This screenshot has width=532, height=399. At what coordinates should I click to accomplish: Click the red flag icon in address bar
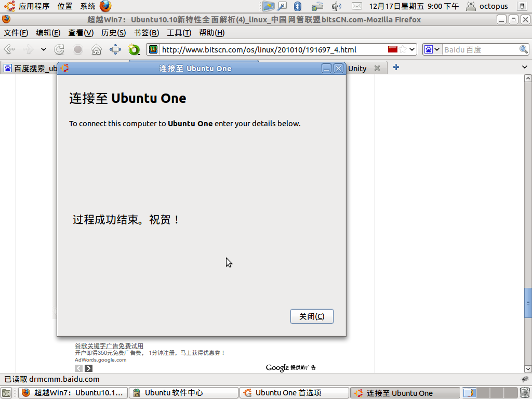[x=393, y=49]
